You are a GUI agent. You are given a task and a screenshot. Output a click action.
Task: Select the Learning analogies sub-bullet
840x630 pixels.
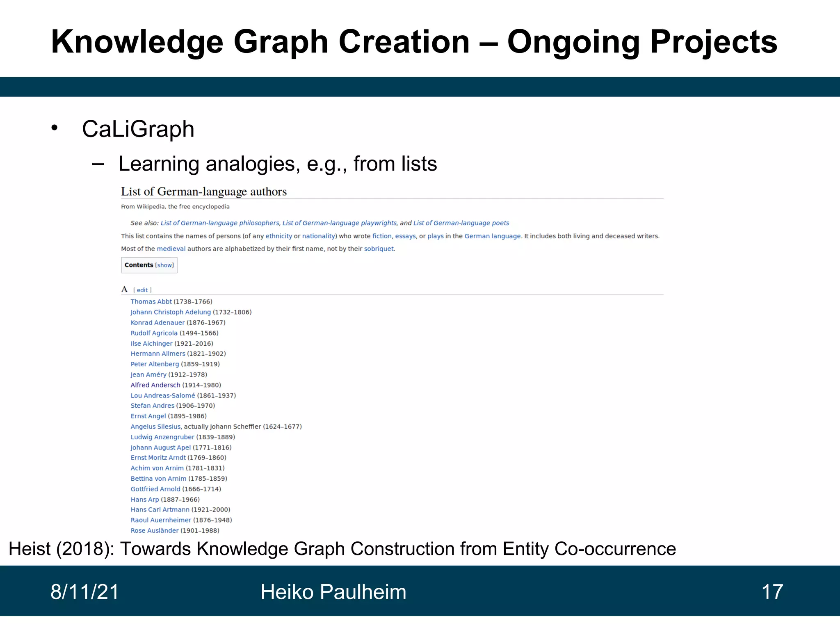pyautogui.click(x=278, y=164)
